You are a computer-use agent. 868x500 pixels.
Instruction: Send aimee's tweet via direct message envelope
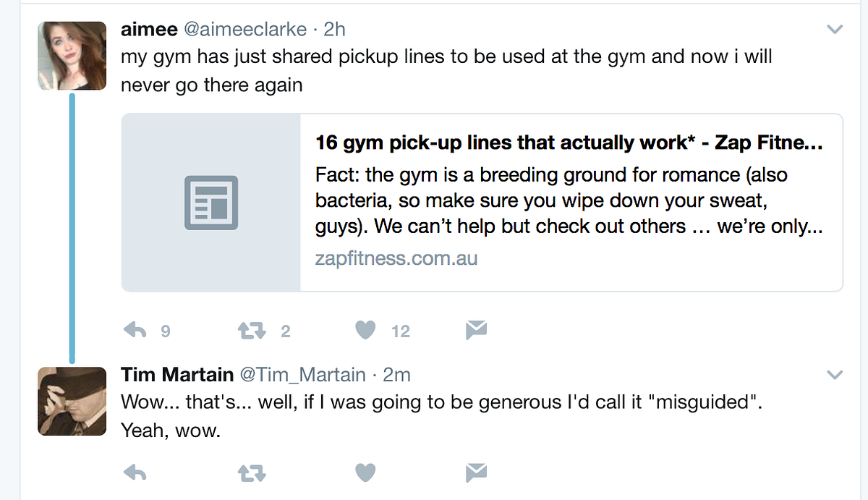[x=476, y=331]
